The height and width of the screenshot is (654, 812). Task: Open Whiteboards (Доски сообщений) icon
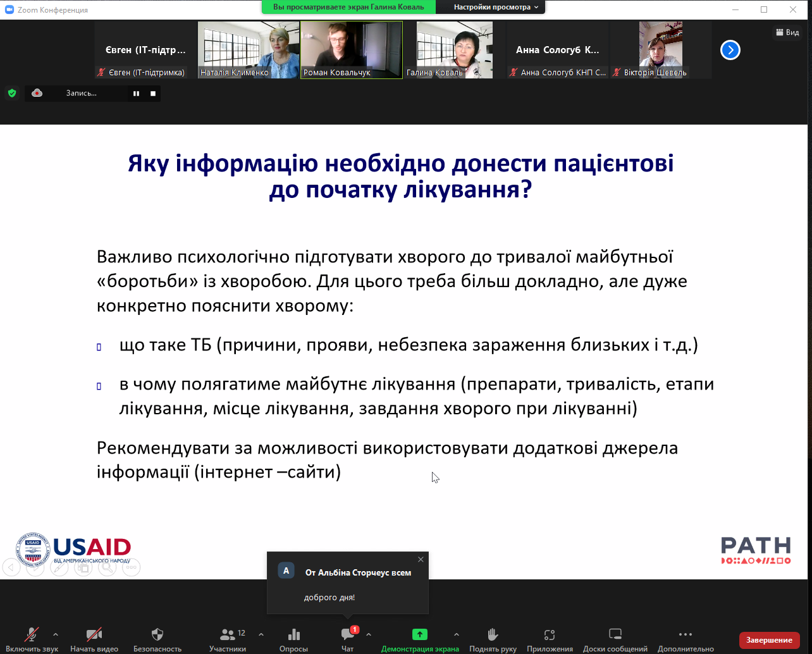pyautogui.click(x=615, y=634)
